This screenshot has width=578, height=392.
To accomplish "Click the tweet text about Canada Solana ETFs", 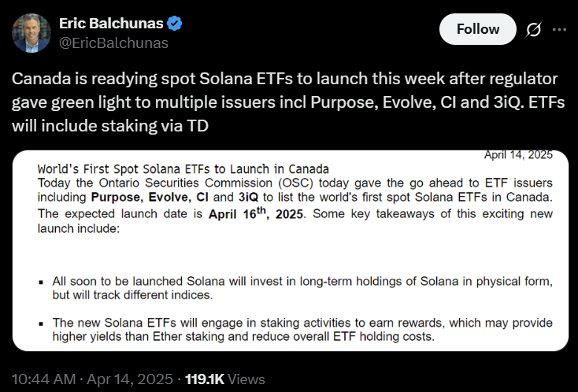I will (x=283, y=102).
